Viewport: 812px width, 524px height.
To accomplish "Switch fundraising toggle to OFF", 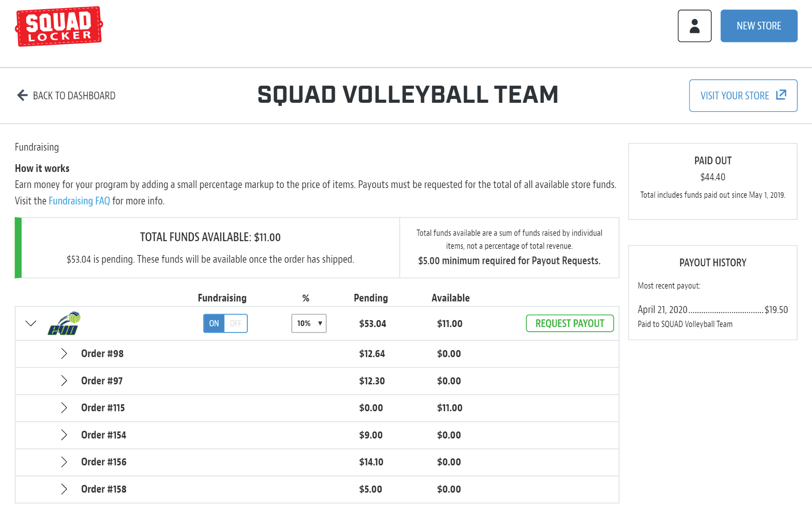I will pos(236,323).
